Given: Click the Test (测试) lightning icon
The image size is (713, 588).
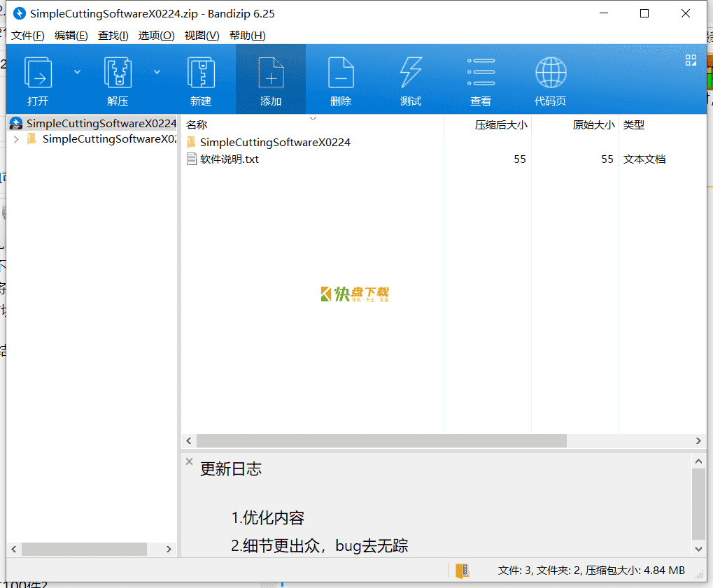Looking at the screenshot, I should coord(411,73).
